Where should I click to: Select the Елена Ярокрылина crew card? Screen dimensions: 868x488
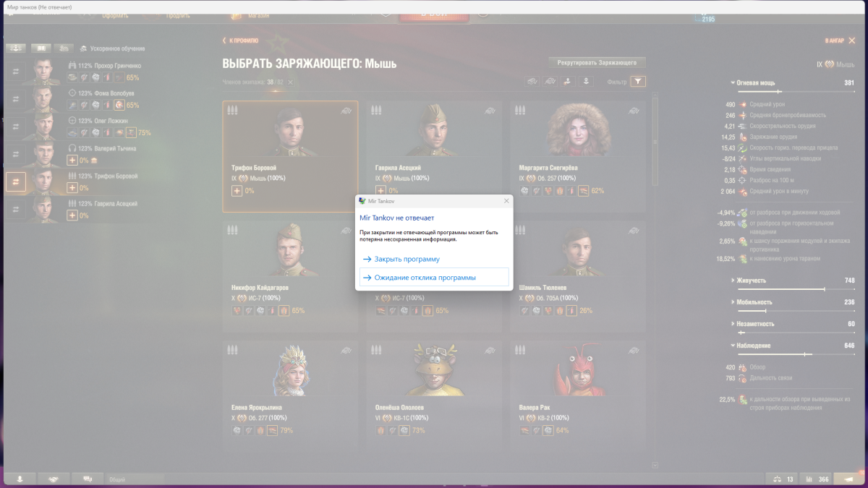[x=290, y=395]
